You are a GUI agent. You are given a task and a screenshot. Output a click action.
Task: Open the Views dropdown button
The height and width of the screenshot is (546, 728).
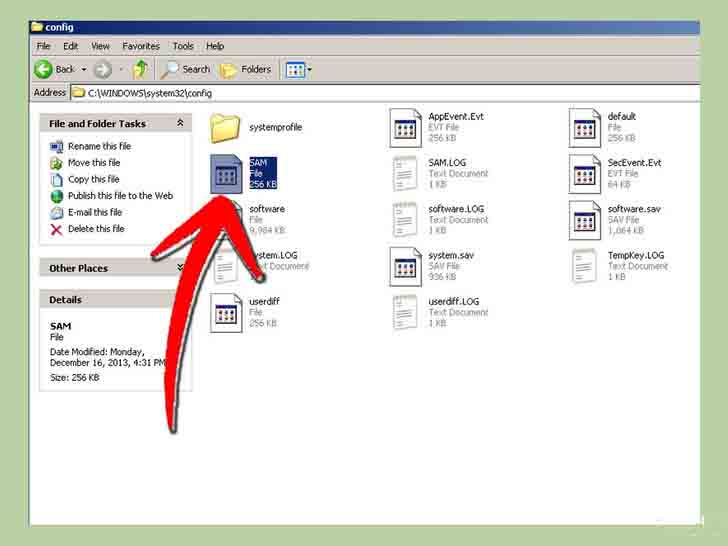click(x=299, y=70)
